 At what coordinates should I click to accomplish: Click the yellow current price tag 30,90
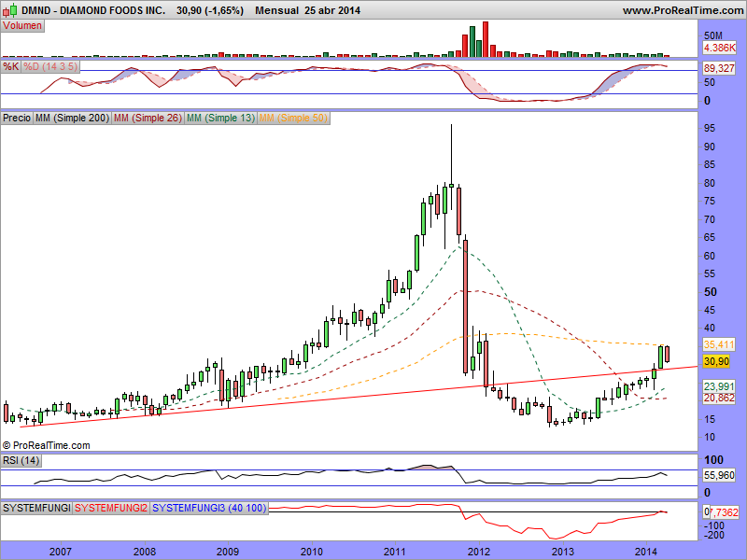pos(716,361)
